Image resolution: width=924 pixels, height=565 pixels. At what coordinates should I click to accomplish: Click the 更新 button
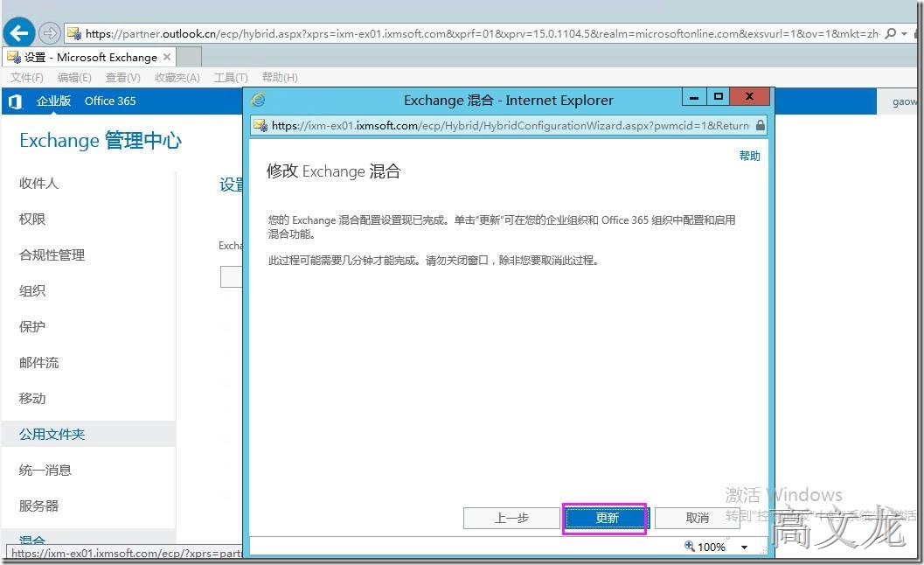tap(606, 518)
